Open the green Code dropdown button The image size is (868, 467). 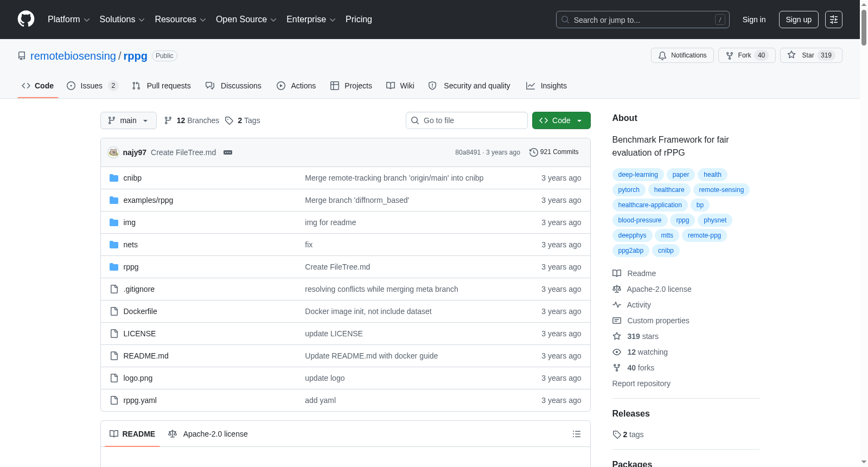click(561, 120)
